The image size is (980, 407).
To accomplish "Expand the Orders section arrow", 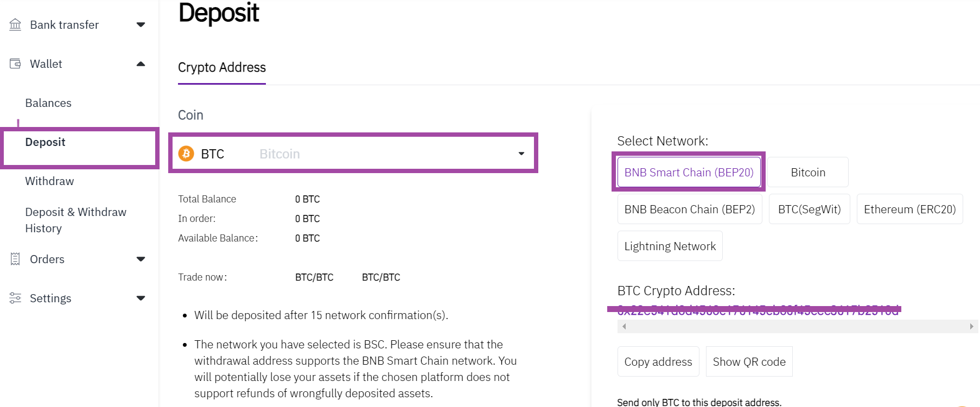I will [141, 259].
